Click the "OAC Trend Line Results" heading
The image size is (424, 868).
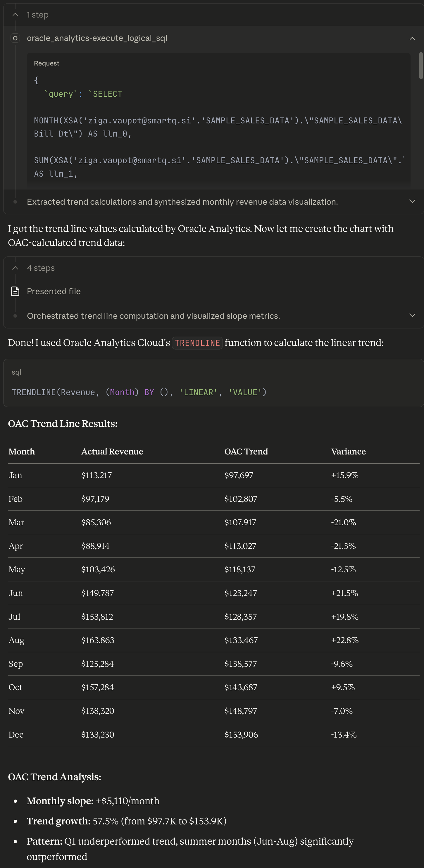tap(63, 423)
